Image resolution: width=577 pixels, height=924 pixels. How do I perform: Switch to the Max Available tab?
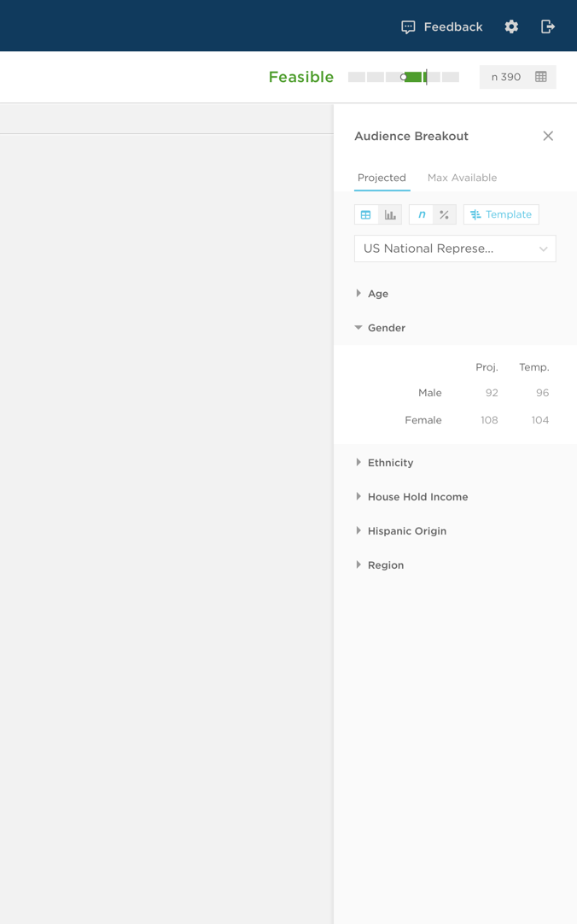(462, 178)
